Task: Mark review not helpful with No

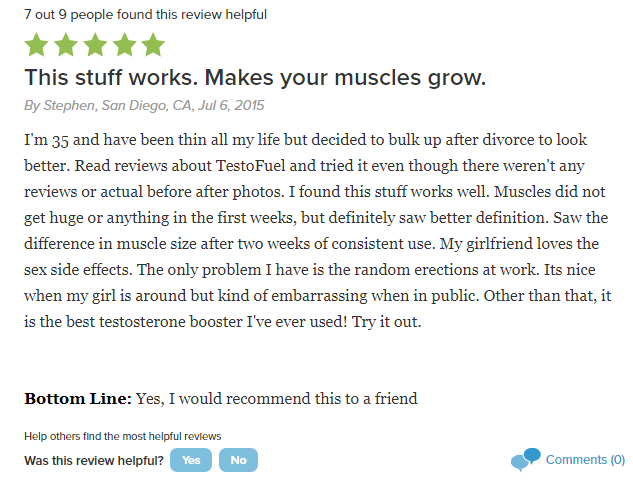Action: [x=238, y=460]
